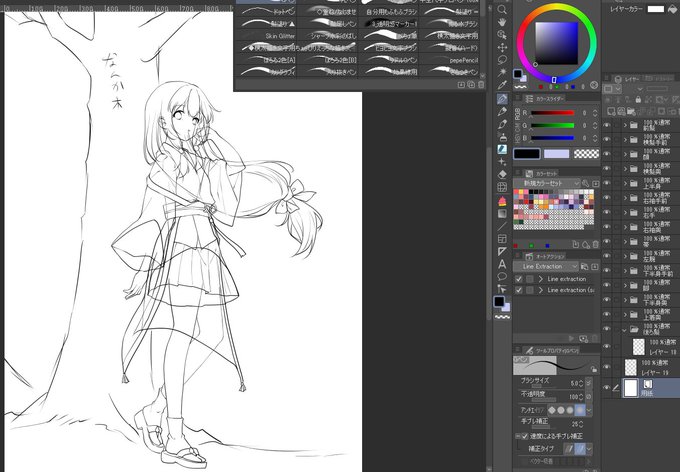Screen dimensions: 680x472
Task: Pick the transparent color swatch
Action: click(x=586, y=154)
